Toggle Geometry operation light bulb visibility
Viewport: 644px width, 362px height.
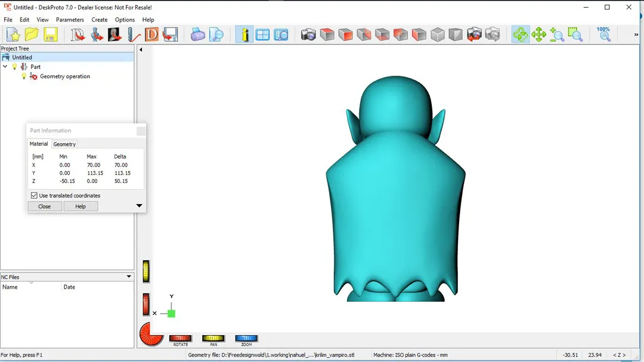pyautogui.click(x=24, y=76)
